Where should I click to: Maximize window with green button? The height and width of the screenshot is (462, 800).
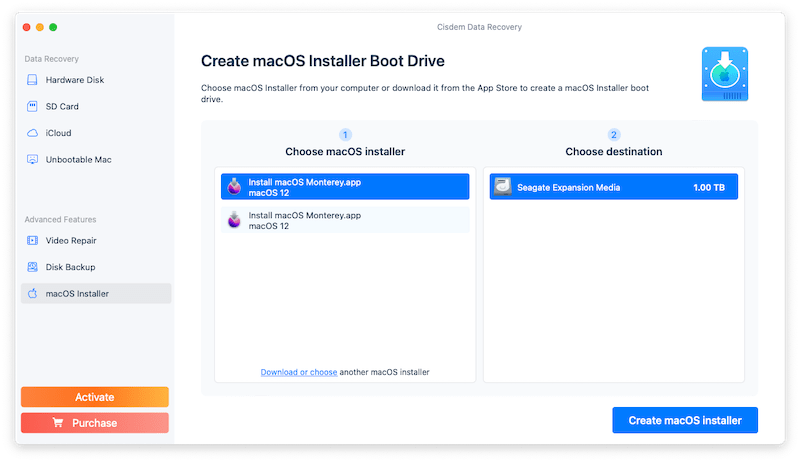pyautogui.click(x=53, y=27)
